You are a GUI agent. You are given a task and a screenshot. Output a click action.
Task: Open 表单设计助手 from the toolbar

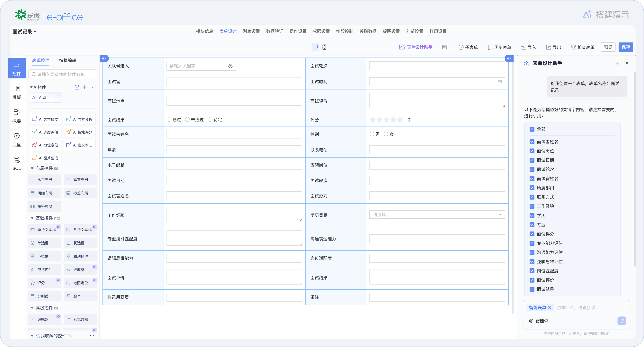click(x=415, y=47)
